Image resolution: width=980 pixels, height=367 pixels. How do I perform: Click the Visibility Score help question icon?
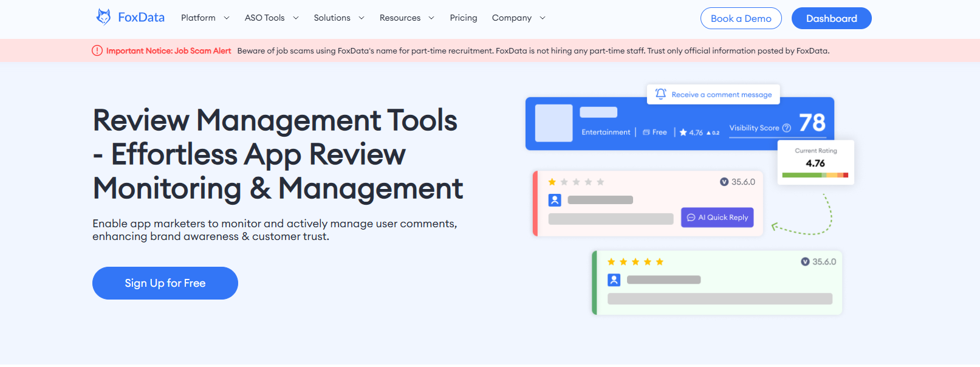click(x=787, y=128)
